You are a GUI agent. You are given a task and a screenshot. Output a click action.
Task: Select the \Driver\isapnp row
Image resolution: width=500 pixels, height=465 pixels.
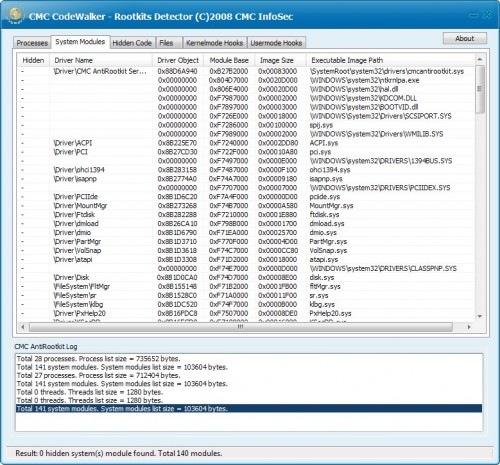click(x=246, y=179)
